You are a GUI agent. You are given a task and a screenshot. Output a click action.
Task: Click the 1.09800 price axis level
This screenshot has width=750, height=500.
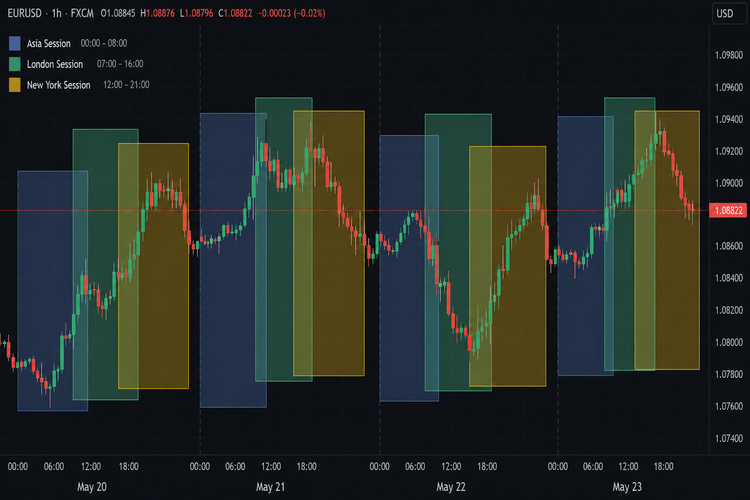pos(729,56)
